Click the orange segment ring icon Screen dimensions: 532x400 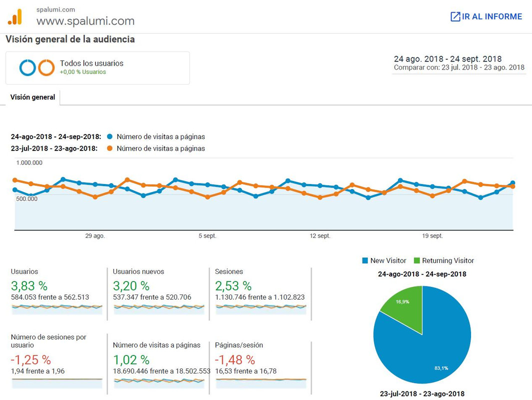pos(46,67)
